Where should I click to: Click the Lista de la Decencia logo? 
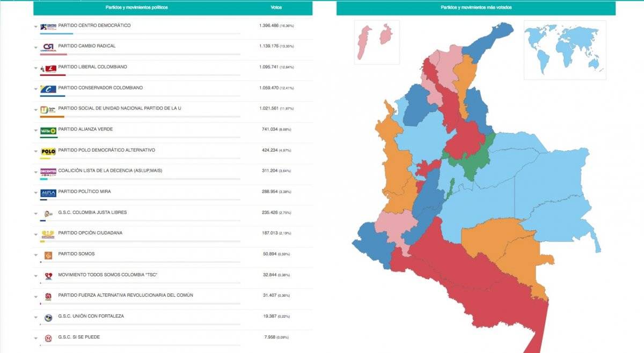pos(48,171)
